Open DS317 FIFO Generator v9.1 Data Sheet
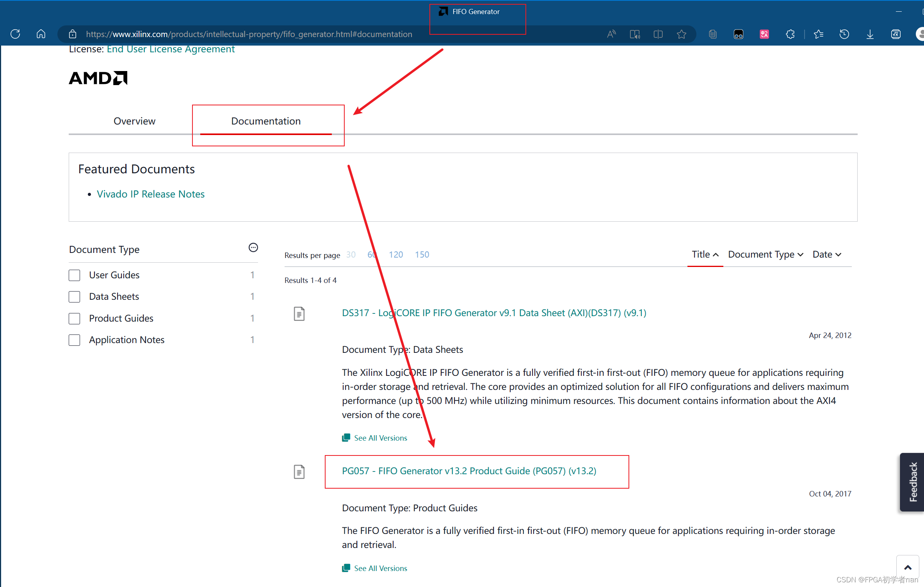This screenshot has height=587, width=924. (494, 313)
